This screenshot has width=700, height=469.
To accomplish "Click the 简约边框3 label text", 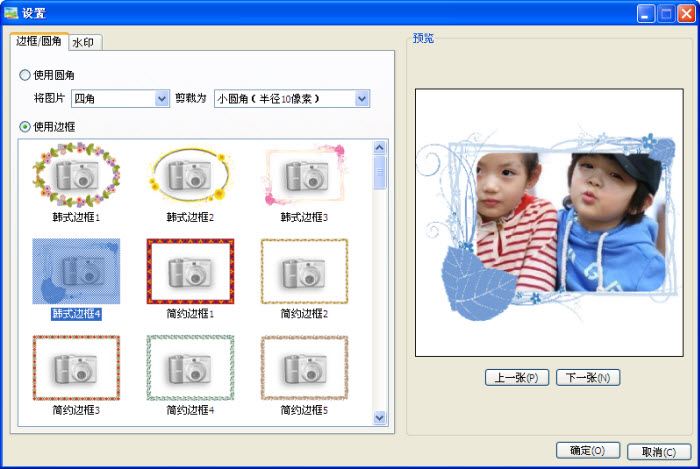I will [76, 410].
